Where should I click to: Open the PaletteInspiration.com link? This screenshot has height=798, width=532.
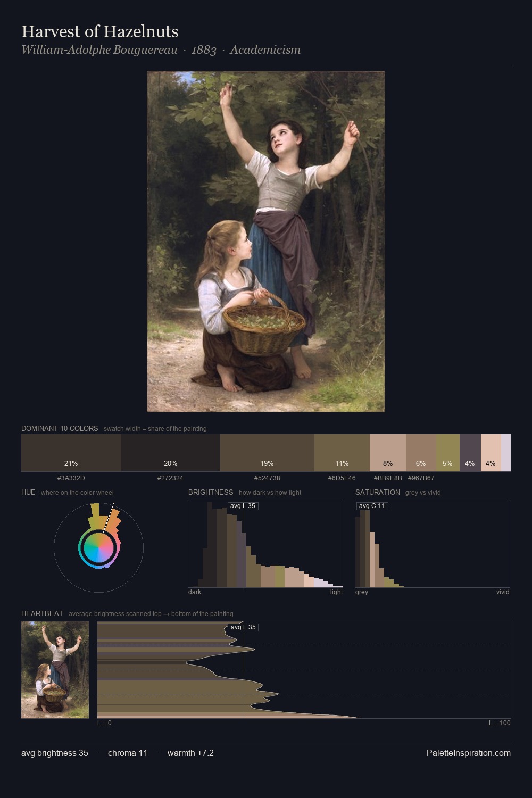(x=469, y=753)
